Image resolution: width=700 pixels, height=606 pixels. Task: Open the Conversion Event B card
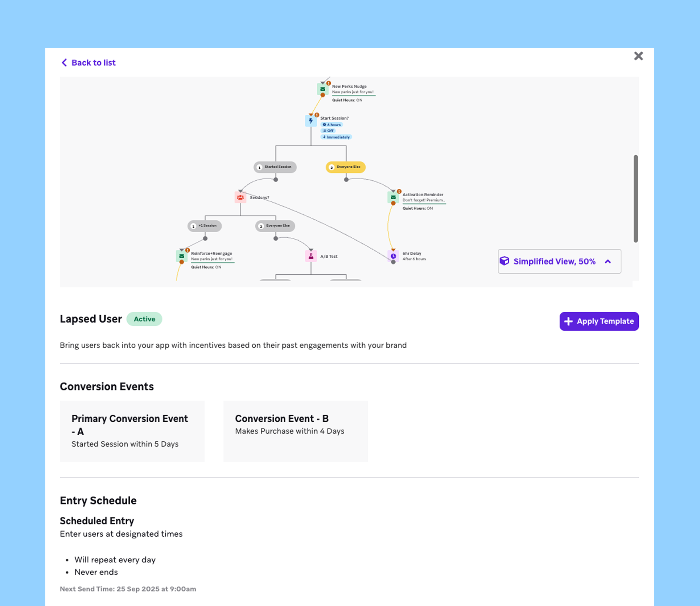295,431
